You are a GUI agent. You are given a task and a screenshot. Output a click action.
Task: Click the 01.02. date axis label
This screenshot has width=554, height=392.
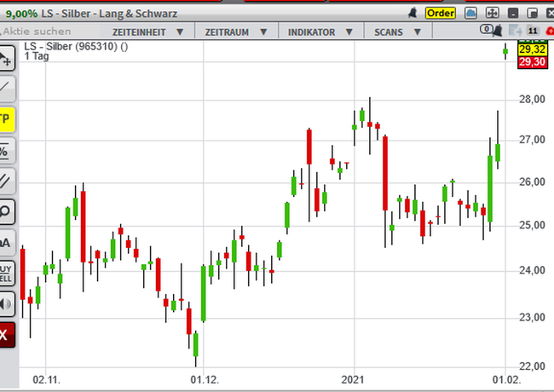coord(506,380)
